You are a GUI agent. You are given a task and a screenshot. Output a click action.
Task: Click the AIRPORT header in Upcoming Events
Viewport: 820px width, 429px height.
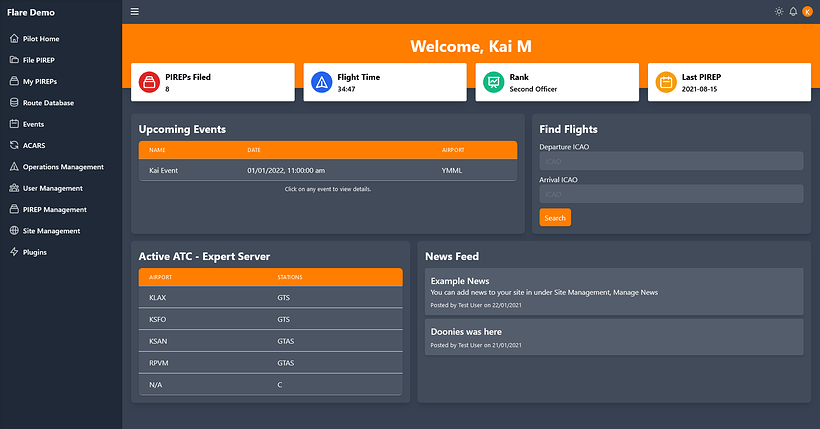(x=453, y=150)
